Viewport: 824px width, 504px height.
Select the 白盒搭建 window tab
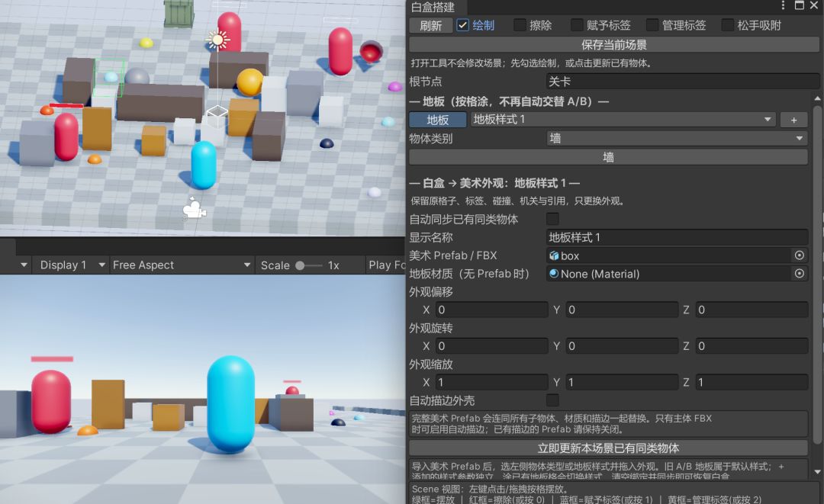tap(433, 7)
